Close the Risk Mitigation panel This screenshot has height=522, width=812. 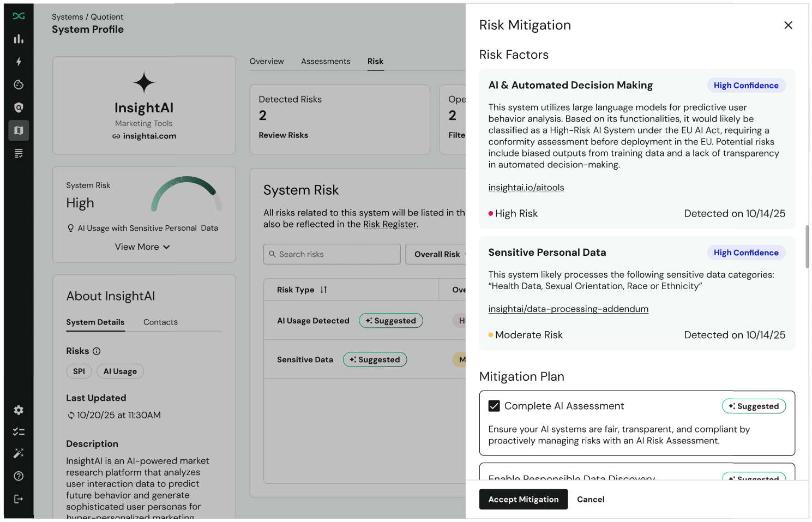[x=788, y=25]
